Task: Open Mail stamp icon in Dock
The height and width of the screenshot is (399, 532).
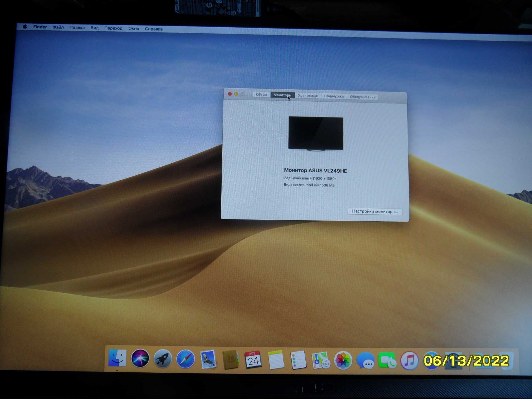Action: coord(208,359)
